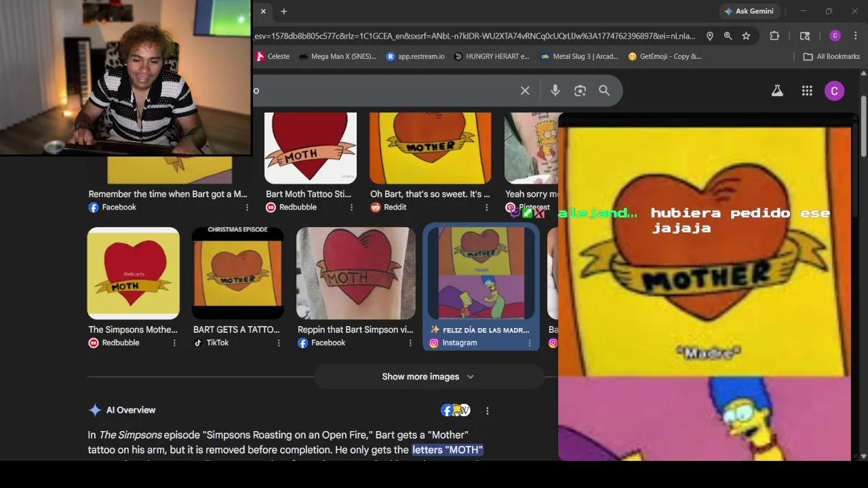Open the Chrome profile avatar
Image resolution: width=868 pixels, height=488 pixels.
(835, 36)
